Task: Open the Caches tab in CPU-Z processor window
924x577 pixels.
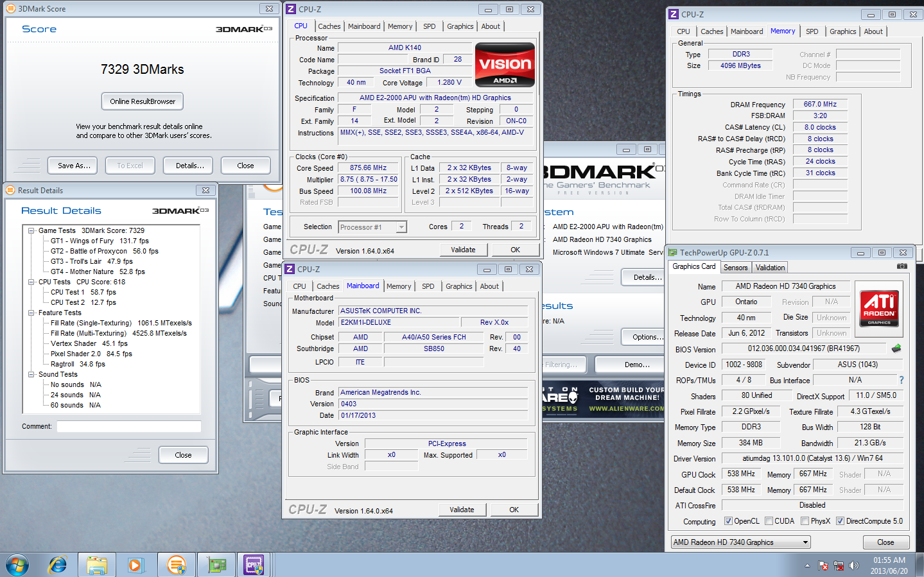Action: point(329,26)
